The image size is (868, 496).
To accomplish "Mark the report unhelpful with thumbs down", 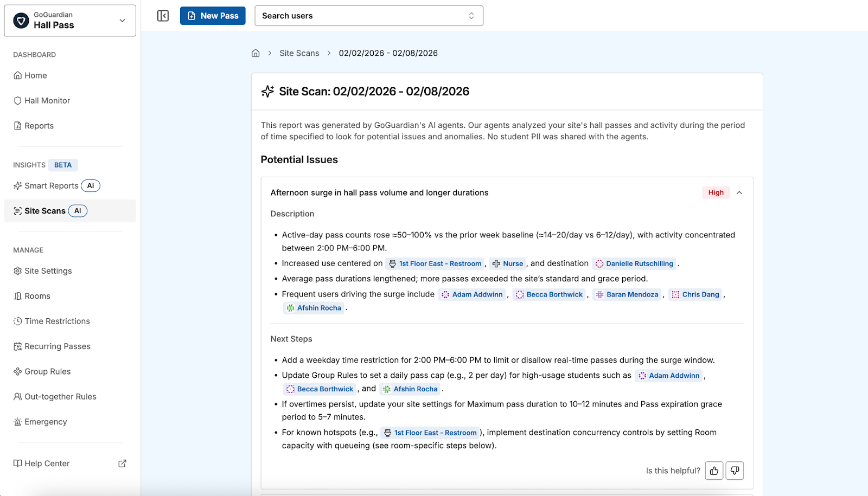I will (x=735, y=471).
